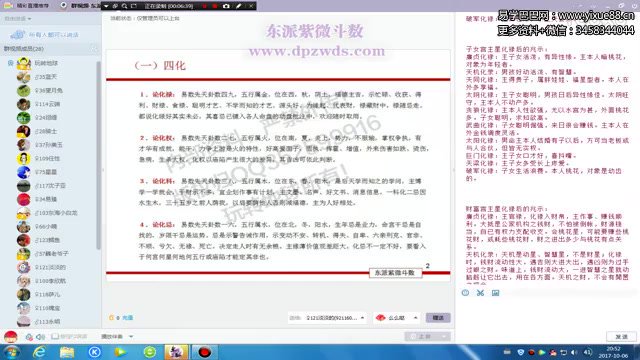
Task: Stop recording with the second red button
Action: pyautogui.click(x=215, y=6)
